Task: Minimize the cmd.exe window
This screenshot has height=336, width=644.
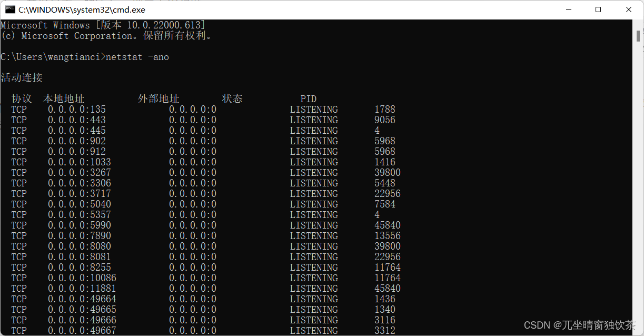Action: (568, 9)
